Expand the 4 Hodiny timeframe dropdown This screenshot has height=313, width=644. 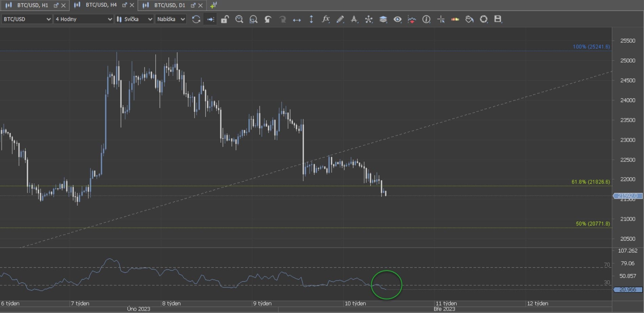click(83, 19)
